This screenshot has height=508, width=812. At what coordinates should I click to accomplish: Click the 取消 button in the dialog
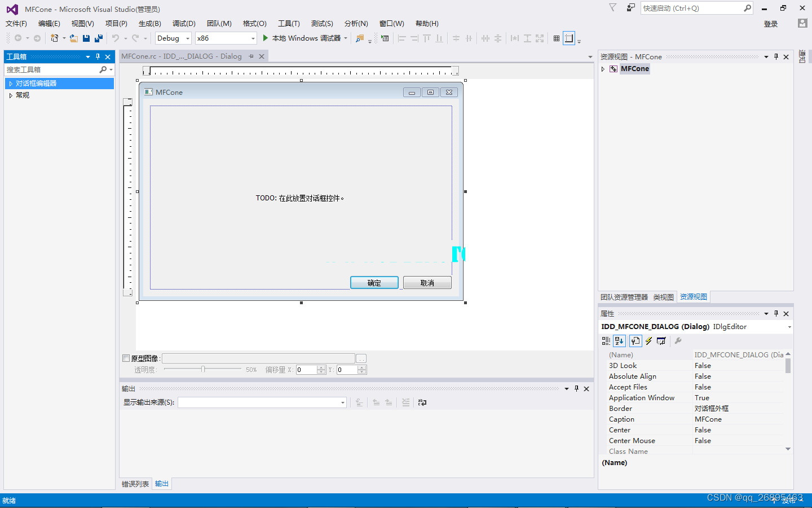pos(427,283)
